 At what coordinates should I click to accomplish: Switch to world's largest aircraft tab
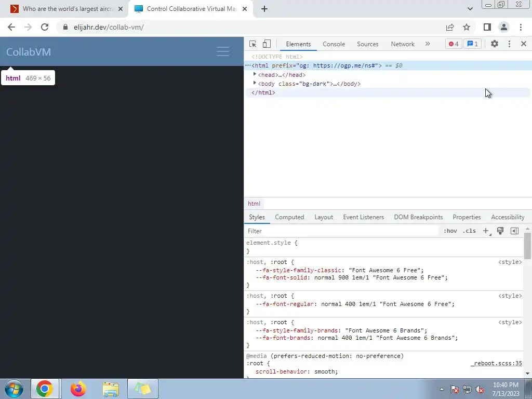point(65,9)
